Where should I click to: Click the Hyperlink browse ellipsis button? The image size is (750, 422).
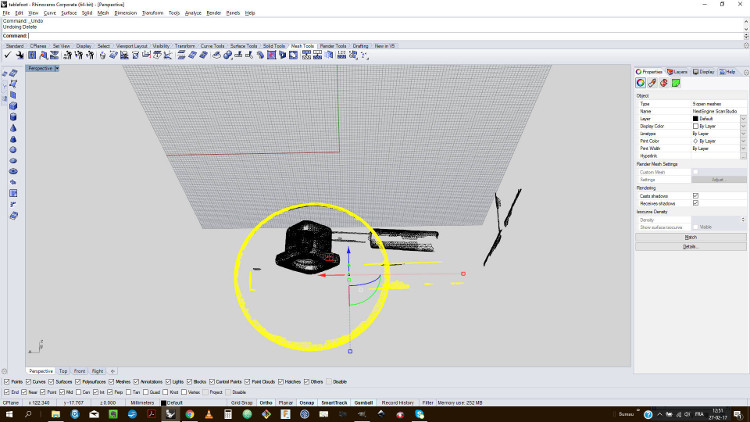743,156
